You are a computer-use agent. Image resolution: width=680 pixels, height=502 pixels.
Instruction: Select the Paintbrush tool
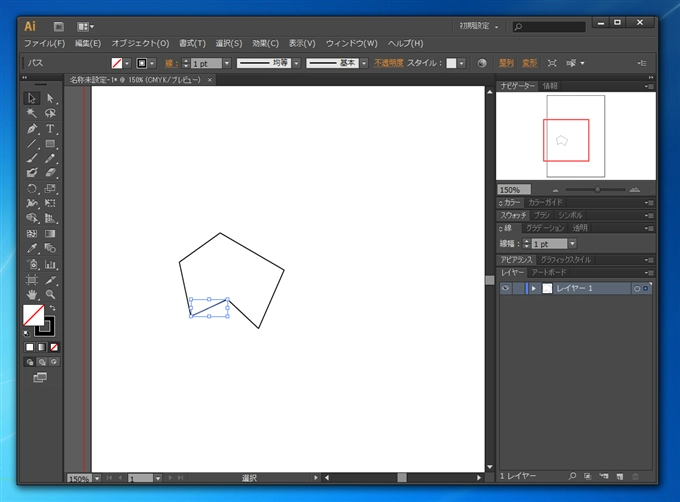click(x=32, y=158)
